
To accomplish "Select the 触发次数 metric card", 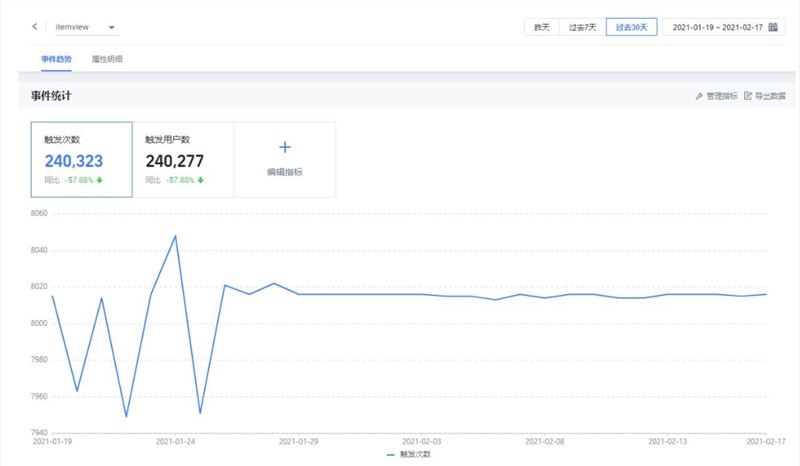I will tap(82, 159).
